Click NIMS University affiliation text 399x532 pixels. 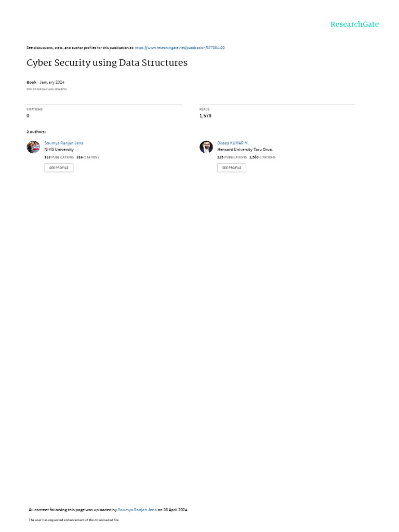[x=59, y=150]
